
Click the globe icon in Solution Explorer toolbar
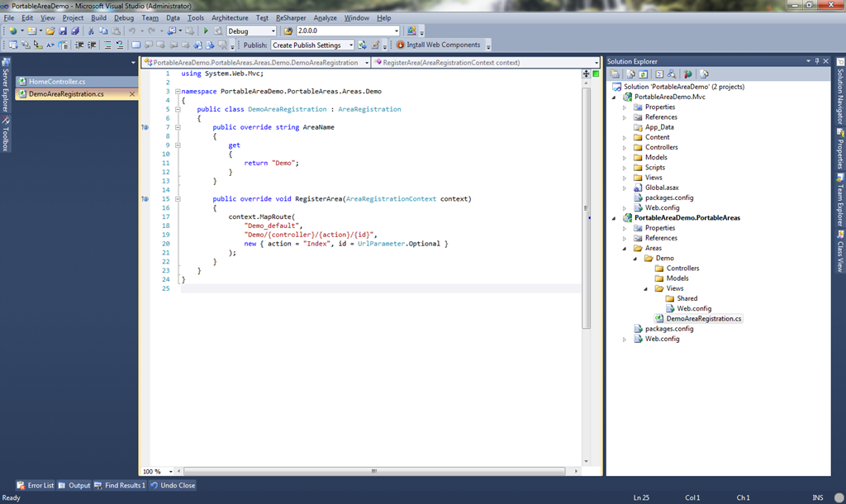[688, 74]
